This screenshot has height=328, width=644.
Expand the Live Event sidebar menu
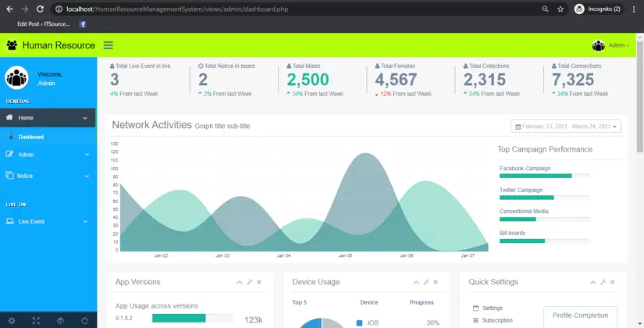pyautogui.click(x=47, y=222)
